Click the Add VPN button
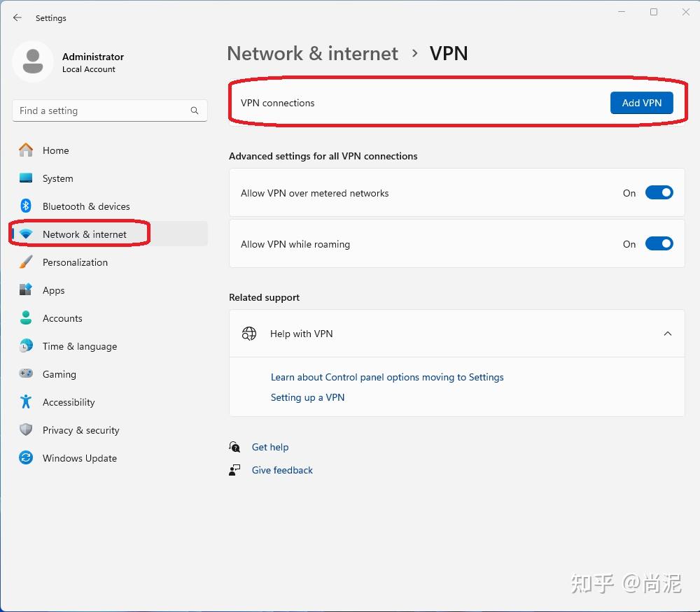 641,102
